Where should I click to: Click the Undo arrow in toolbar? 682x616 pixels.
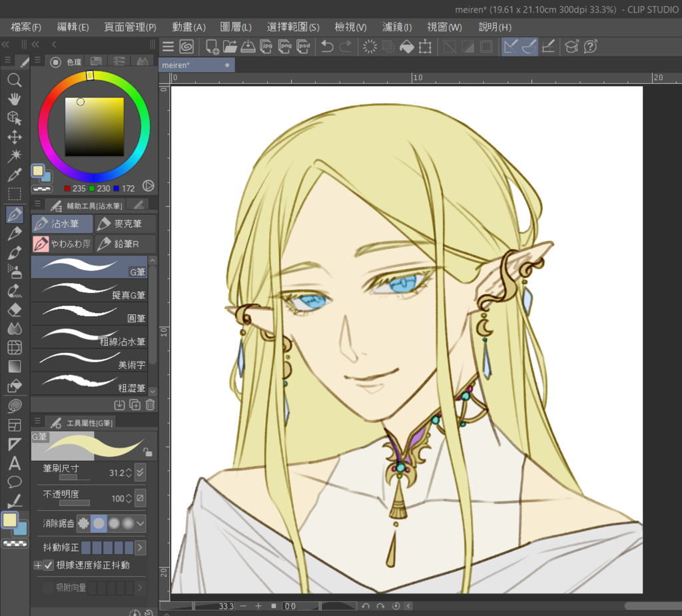coord(326,47)
